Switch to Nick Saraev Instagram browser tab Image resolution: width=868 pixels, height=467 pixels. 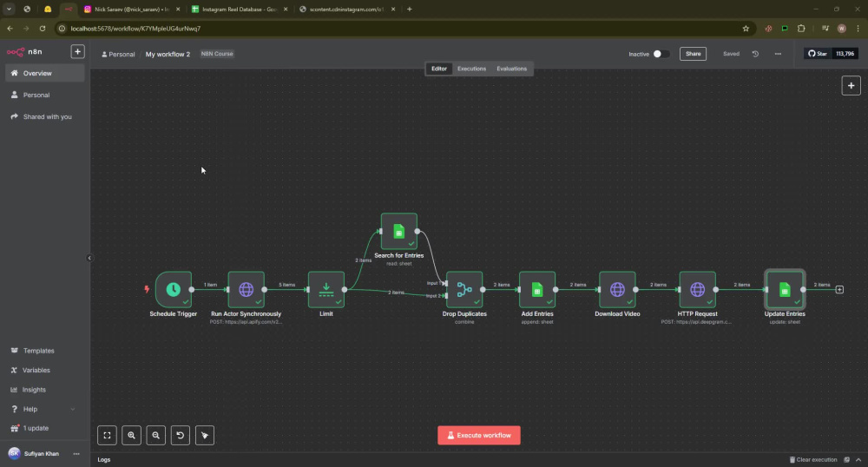132,9
